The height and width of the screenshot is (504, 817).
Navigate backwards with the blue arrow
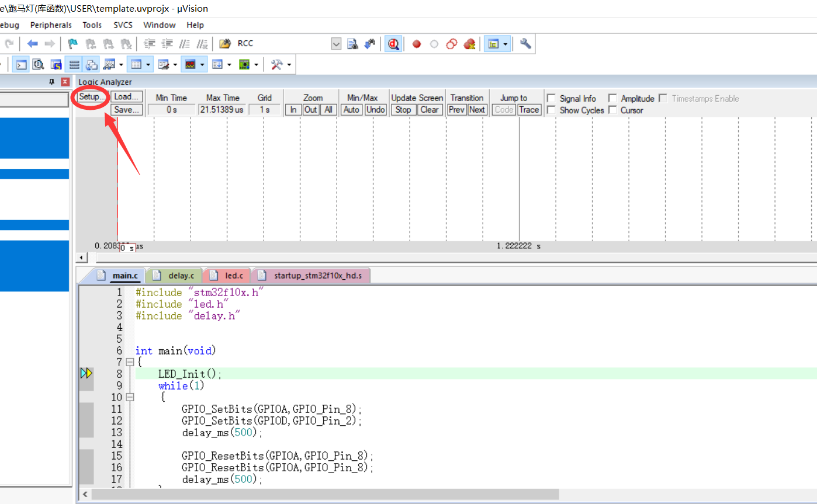(x=33, y=44)
